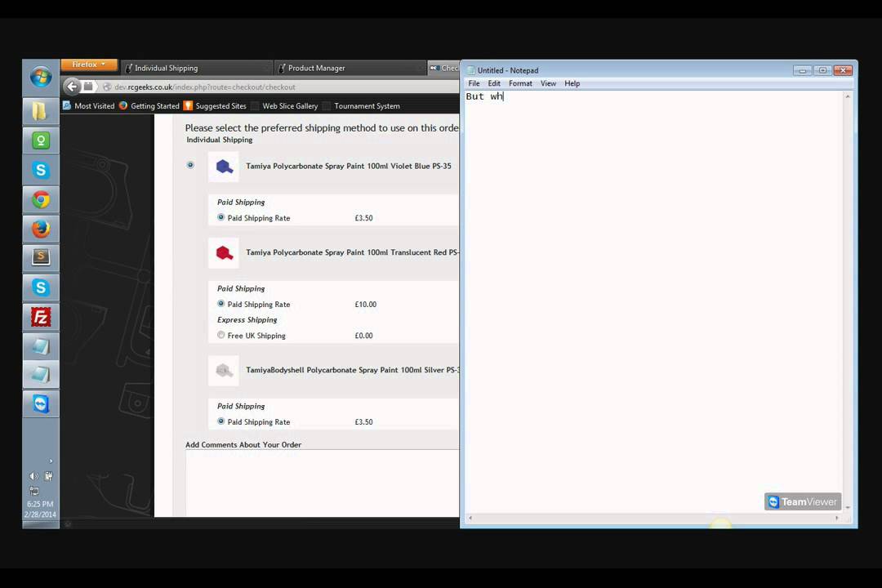This screenshot has height=588, width=882.
Task: Open the Sublime Text taskbar icon
Action: (41, 258)
